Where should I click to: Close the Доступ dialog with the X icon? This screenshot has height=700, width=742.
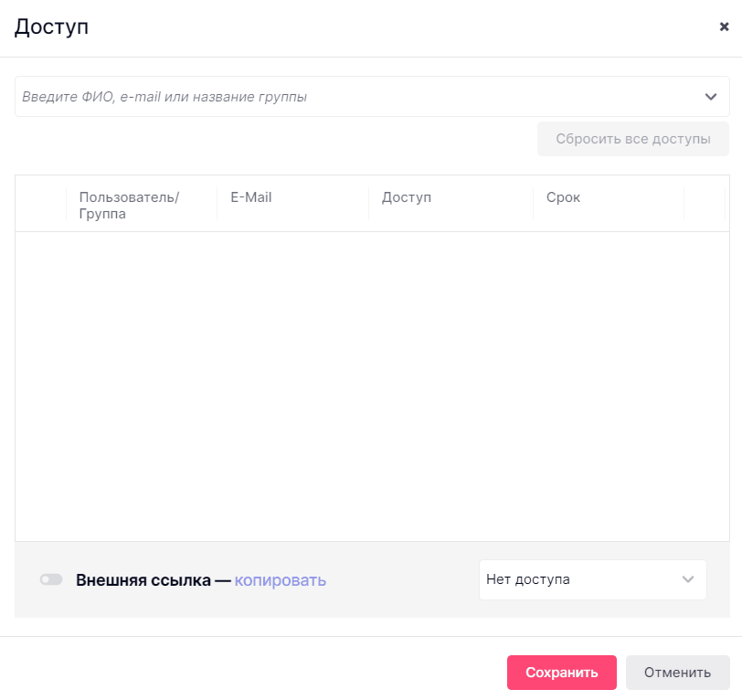click(x=724, y=27)
